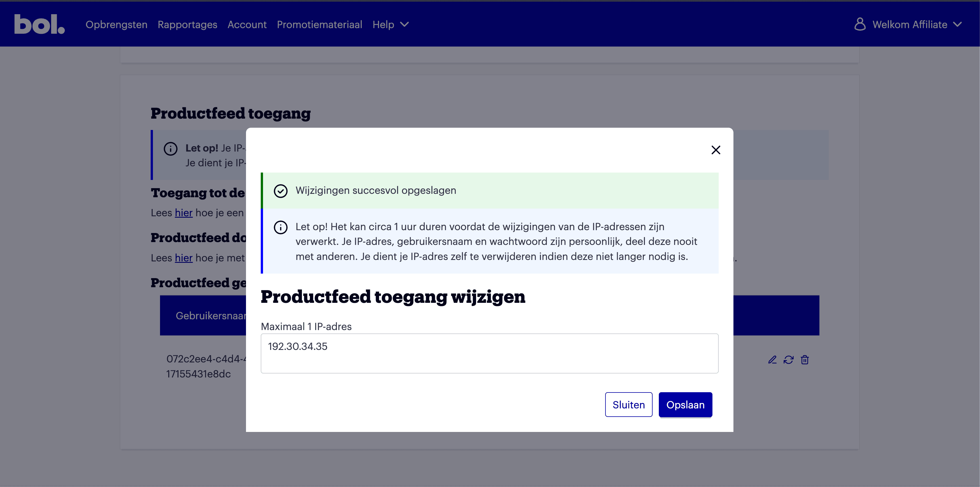This screenshot has width=980, height=487.
Task: Click the pencil edit icon in table row
Action: (x=772, y=360)
